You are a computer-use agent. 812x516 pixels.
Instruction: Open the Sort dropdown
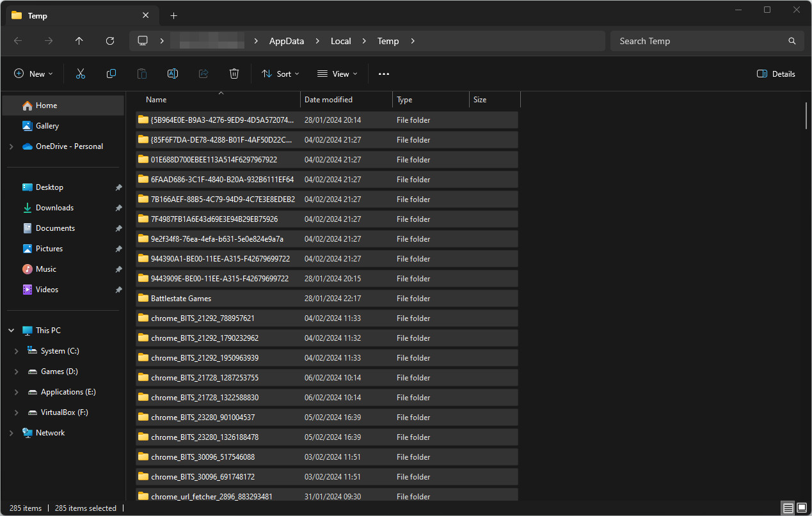click(x=280, y=74)
